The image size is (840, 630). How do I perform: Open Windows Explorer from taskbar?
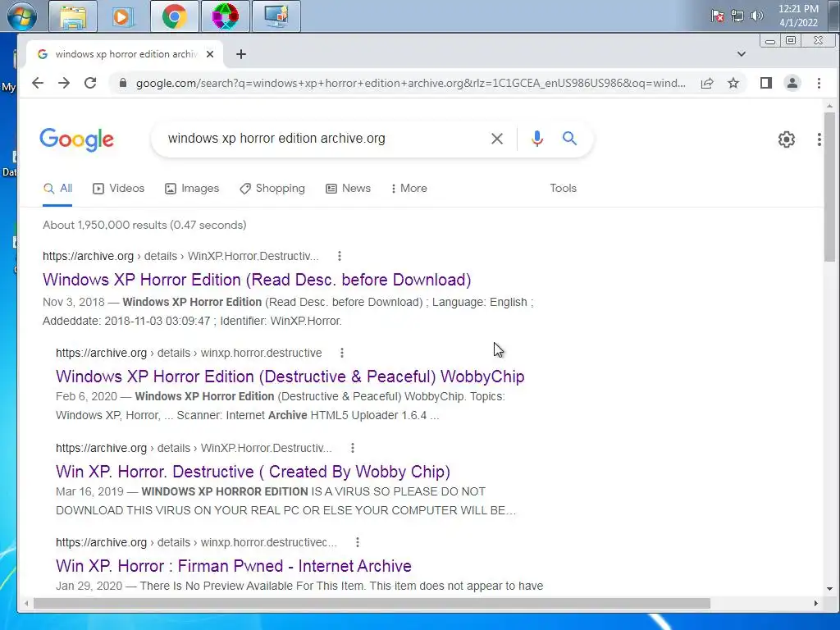[x=73, y=16]
